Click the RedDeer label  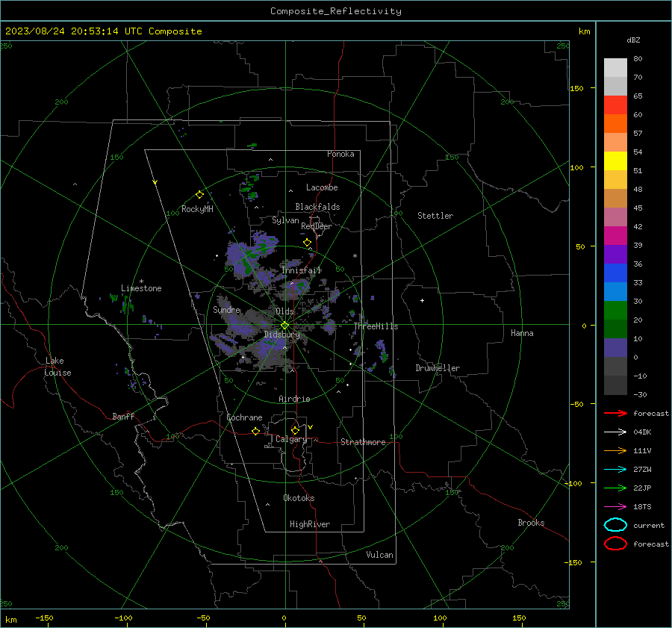click(317, 226)
